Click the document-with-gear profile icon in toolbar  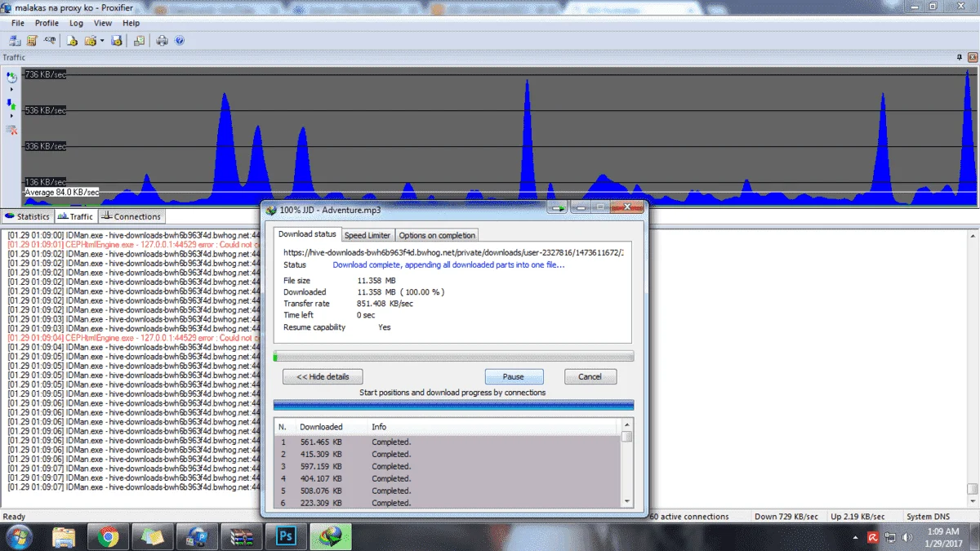tap(72, 40)
